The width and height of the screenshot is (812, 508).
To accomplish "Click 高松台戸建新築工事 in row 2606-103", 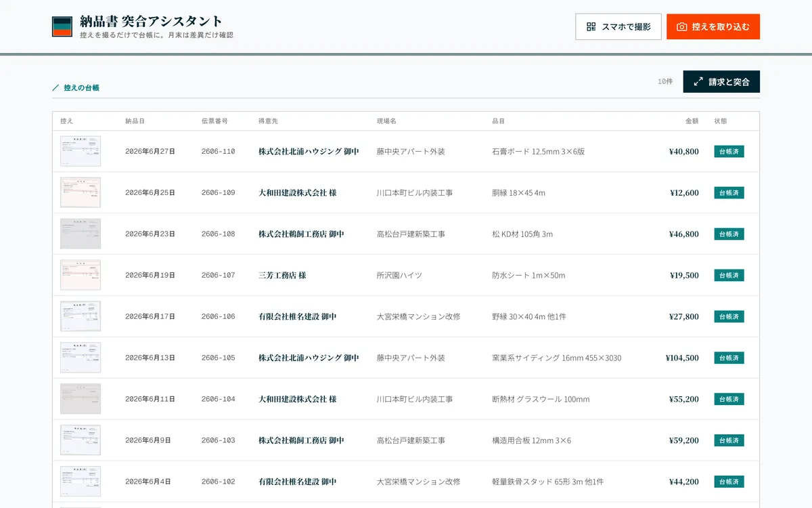I will pyautogui.click(x=411, y=440).
